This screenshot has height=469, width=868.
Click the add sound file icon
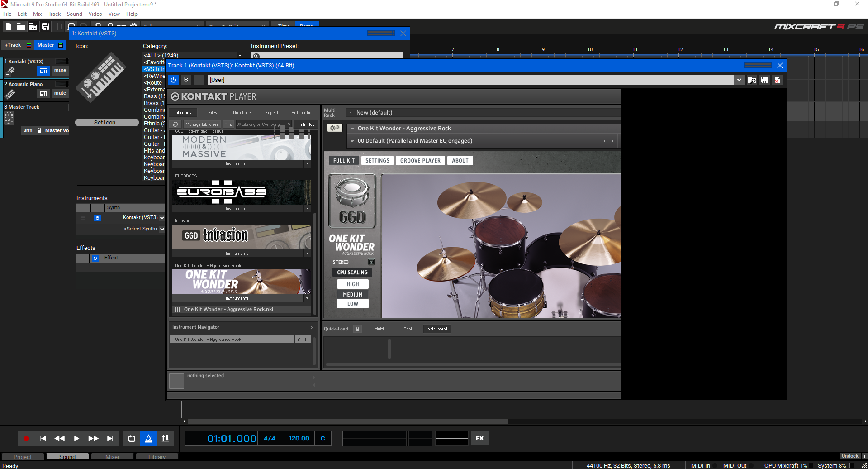coord(33,27)
